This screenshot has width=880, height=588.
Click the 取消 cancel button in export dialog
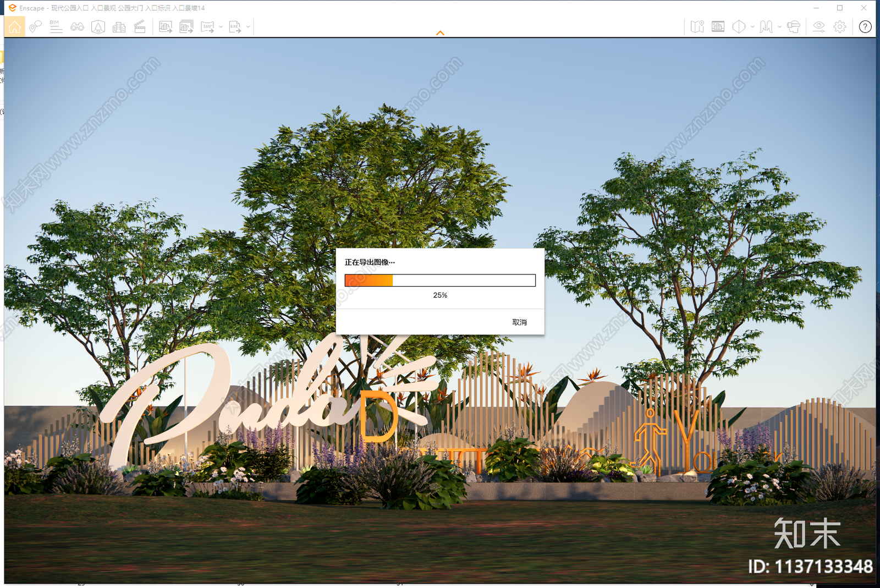[520, 322]
